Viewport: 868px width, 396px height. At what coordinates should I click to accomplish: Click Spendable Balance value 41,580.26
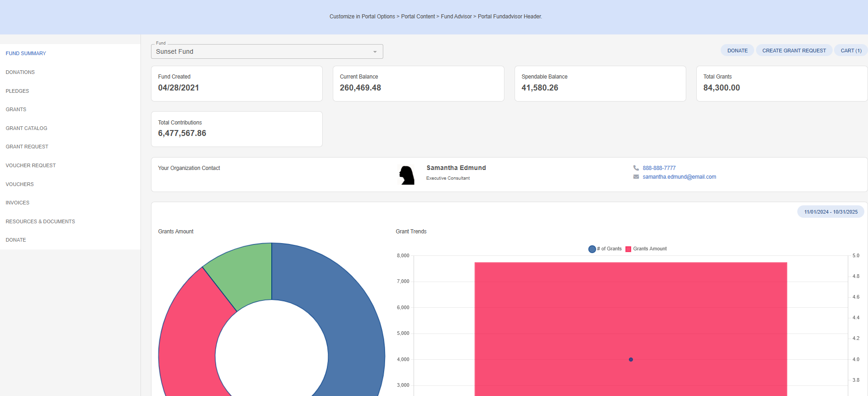pyautogui.click(x=540, y=88)
